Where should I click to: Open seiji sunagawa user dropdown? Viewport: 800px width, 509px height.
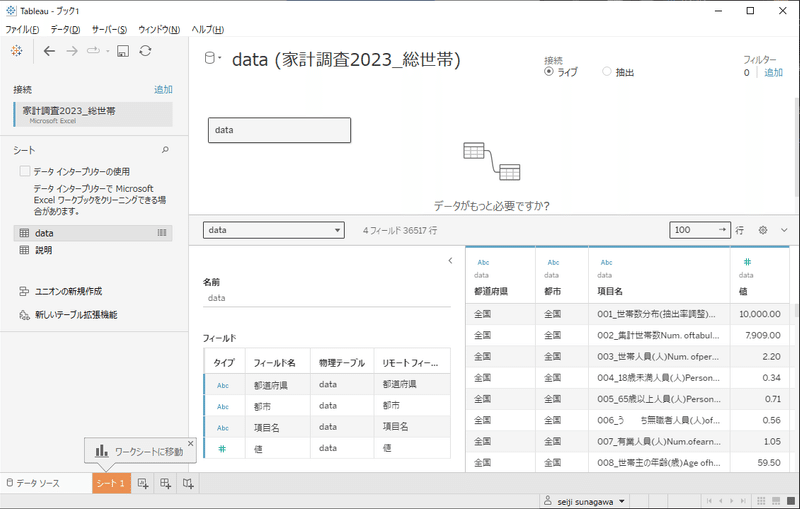point(585,501)
